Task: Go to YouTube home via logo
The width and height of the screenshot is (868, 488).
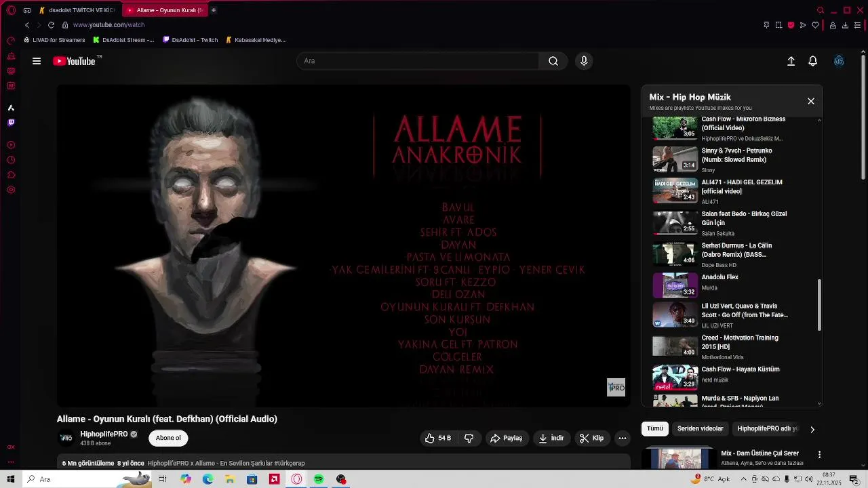Action: point(75,61)
